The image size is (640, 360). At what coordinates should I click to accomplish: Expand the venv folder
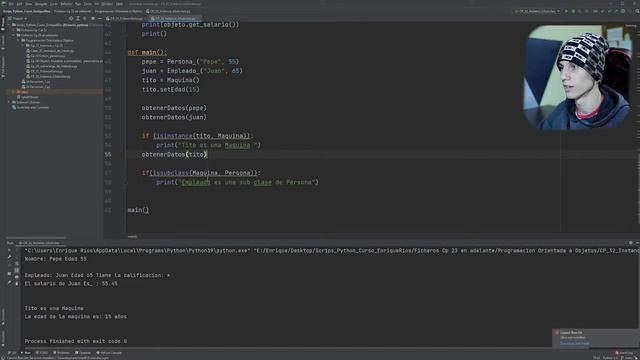click(14, 92)
